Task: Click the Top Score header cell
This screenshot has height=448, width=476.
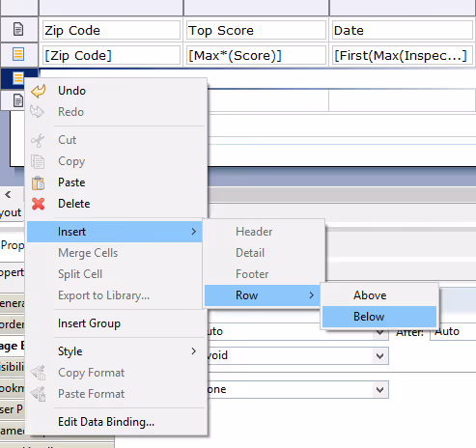Action: [x=256, y=30]
